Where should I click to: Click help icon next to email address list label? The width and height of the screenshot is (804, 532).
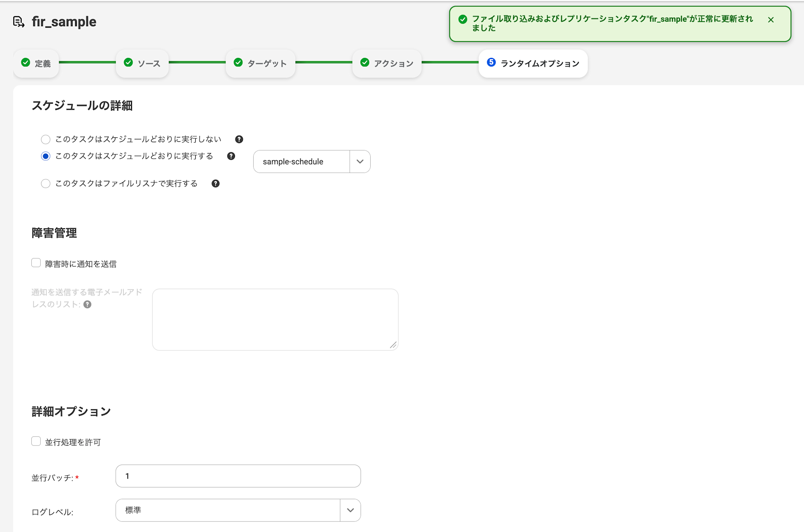88,305
